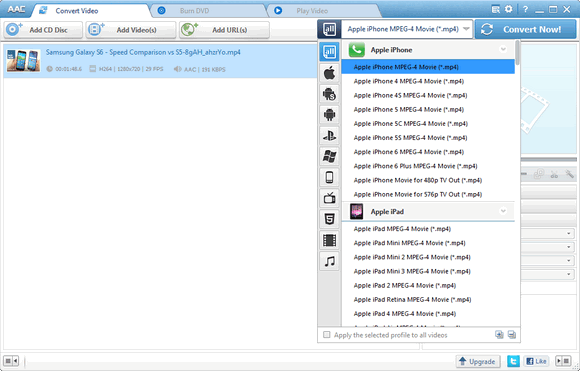Viewport: 580px width, 371px height.
Task: Select the PlayStation category icon
Action: pyautogui.click(x=329, y=136)
